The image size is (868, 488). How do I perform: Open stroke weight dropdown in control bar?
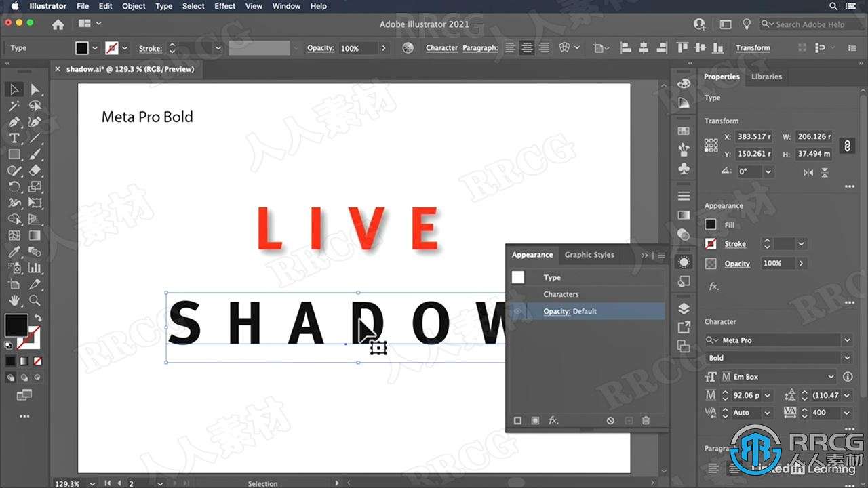pyautogui.click(x=218, y=48)
